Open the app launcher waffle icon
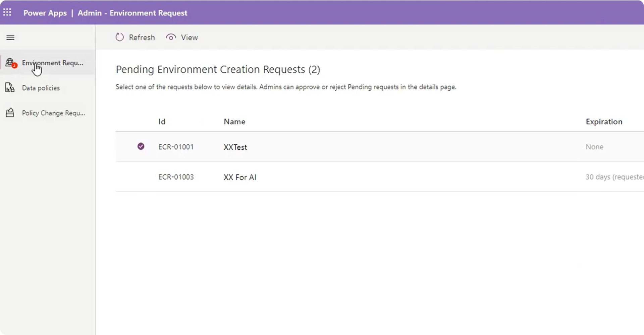This screenshot has height=335, width=644. [x=7, y=12]
